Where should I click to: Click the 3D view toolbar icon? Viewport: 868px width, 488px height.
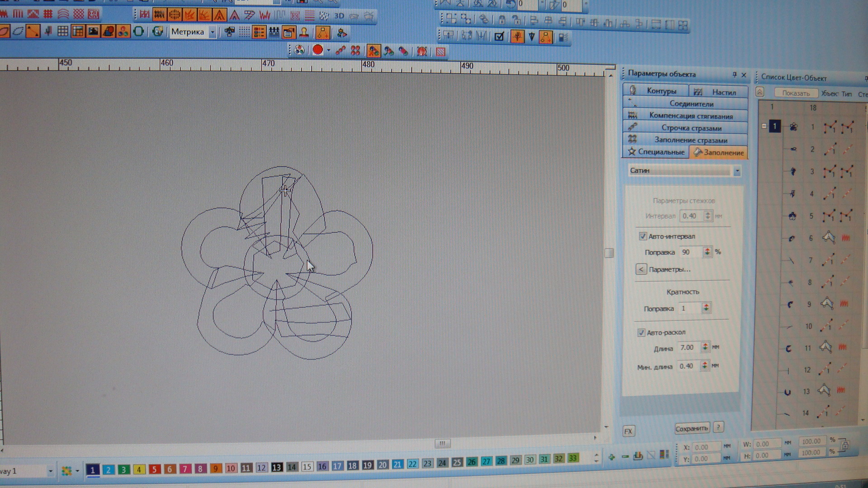(339, 16)
